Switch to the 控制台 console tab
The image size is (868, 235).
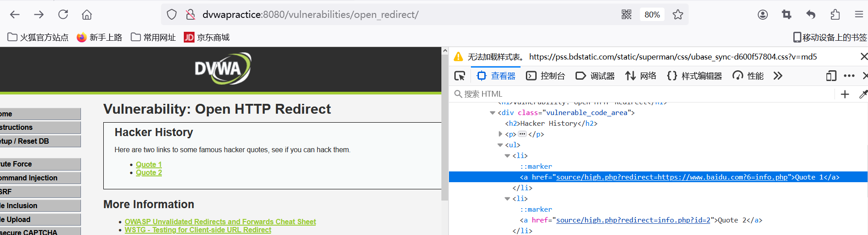[x=546, y=76]
